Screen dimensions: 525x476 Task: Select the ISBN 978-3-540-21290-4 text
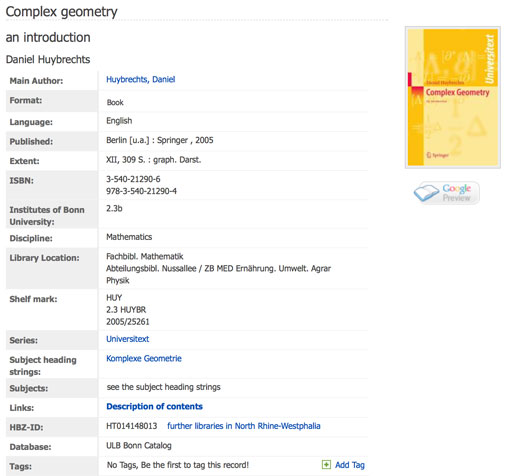point(141,191)
